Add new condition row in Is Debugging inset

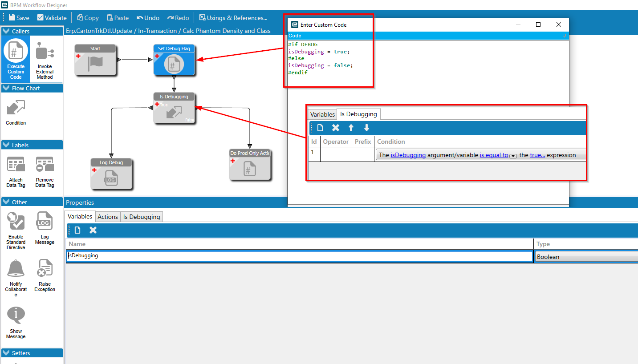click(x=320, y=128)
